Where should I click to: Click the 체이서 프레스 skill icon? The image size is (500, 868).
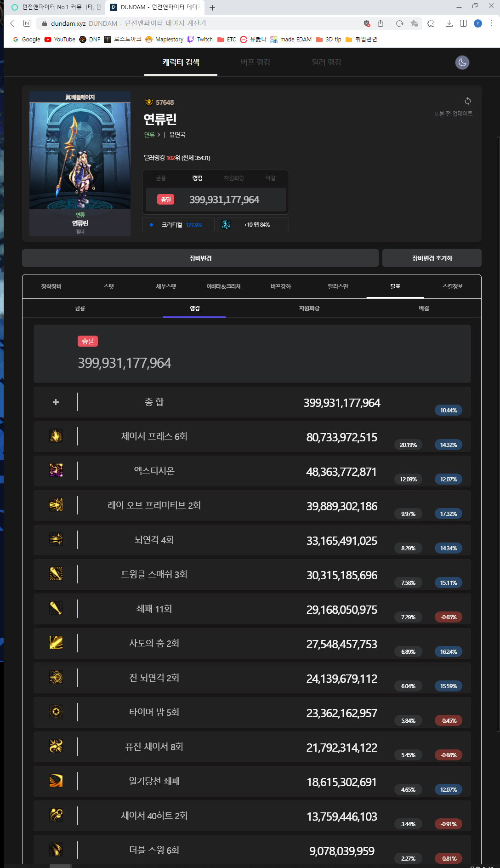click(56, 436)
